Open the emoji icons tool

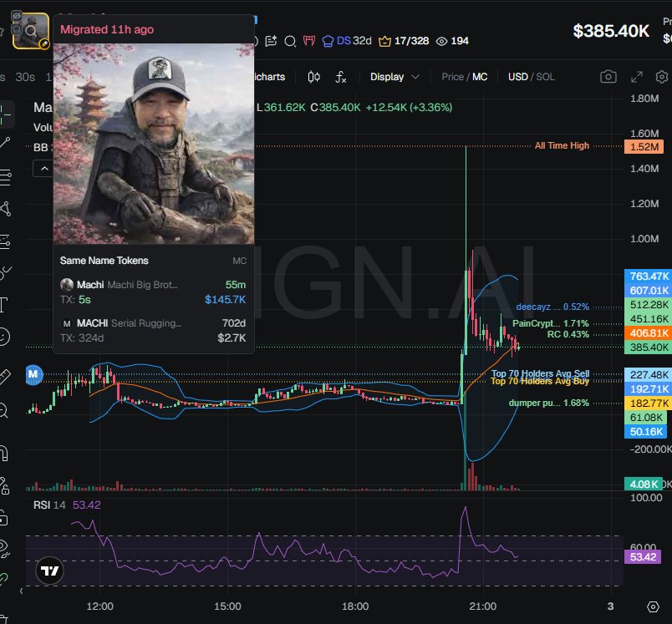(x=4, y=336)
